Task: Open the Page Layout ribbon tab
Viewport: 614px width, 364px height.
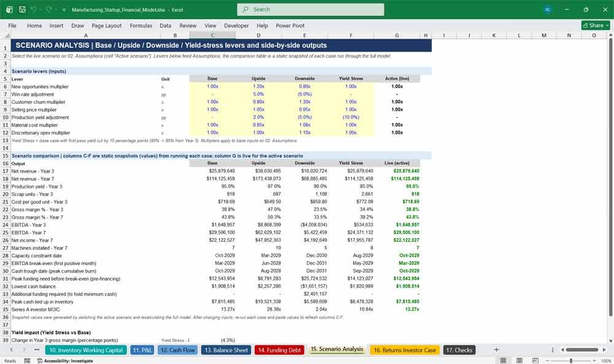Action: [x=106, y=25]
